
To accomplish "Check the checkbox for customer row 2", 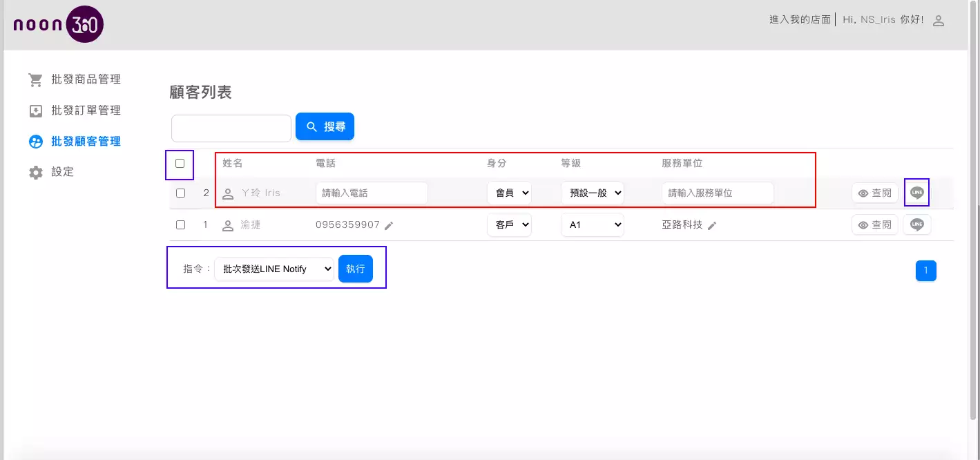I will [180, 193].
